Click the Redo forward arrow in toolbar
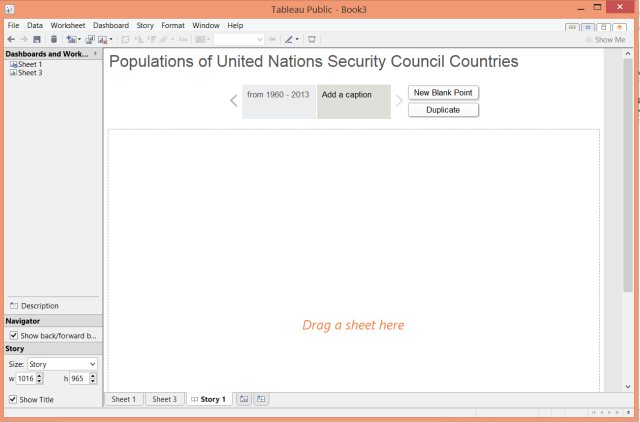The image size is (640, 422). tap(24, 39)
